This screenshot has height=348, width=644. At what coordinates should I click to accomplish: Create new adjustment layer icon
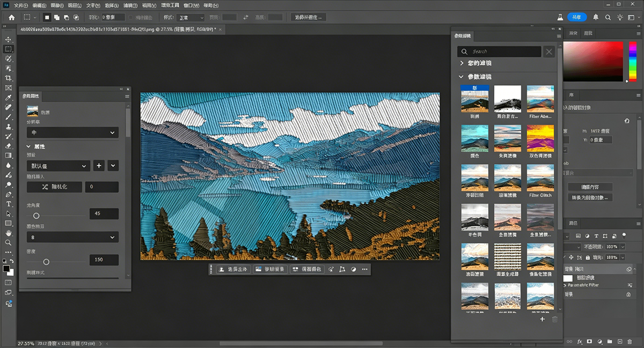[x=599, y=341]
